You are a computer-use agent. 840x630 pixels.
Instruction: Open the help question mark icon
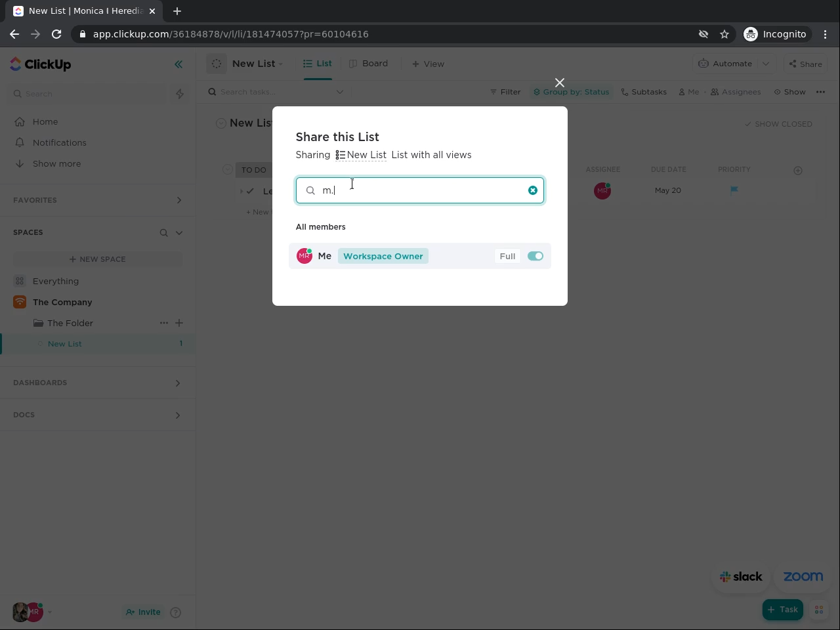[x=176, y=612]
